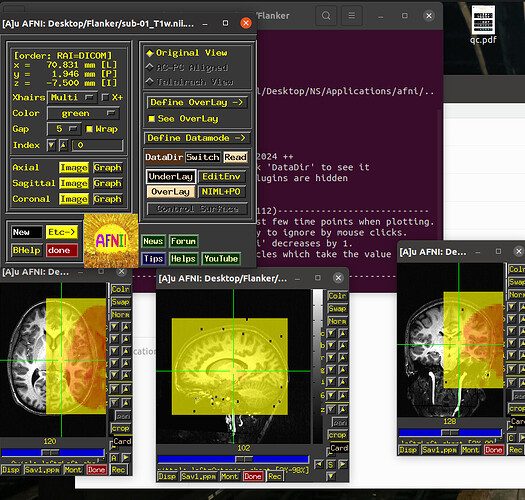Open the Axial Image viewer

point(74,167)
